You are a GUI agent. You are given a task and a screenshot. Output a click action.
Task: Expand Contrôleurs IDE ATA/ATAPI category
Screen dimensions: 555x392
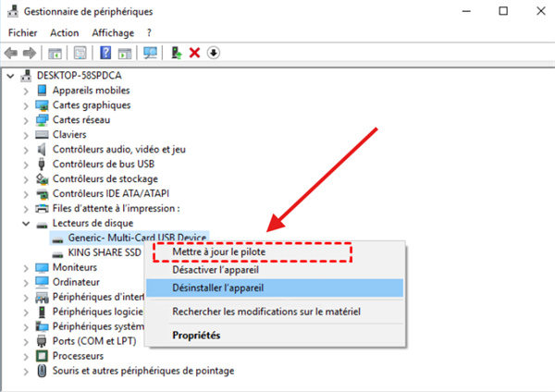26,194
